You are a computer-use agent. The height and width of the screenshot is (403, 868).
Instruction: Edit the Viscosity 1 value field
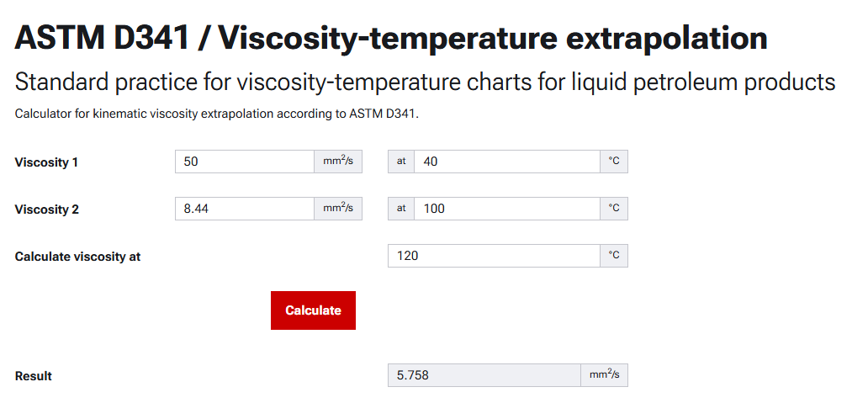pyautogui.click(x=246, y=162)
